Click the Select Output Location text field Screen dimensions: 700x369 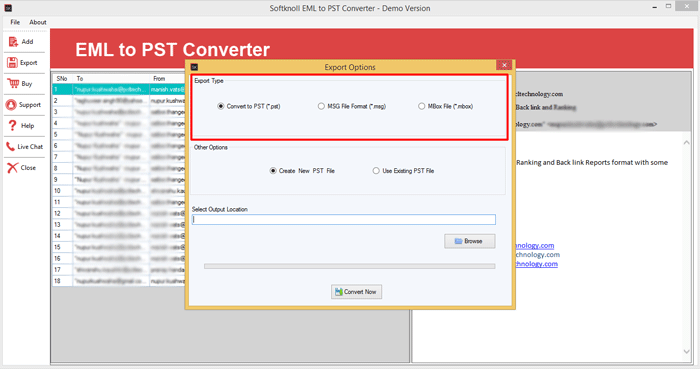pyautogui.click(x=344, y=220)
